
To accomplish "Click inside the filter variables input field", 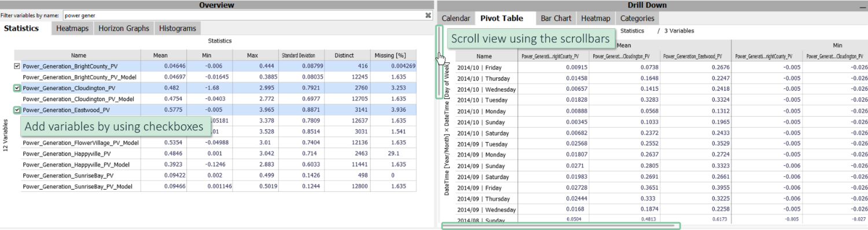I will click(242, 16).
